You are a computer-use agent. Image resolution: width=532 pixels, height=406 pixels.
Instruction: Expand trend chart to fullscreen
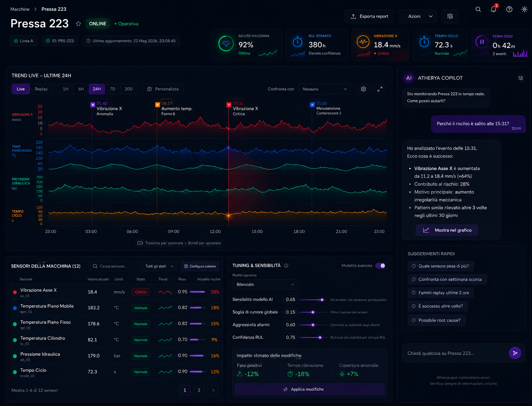point(380,89)
